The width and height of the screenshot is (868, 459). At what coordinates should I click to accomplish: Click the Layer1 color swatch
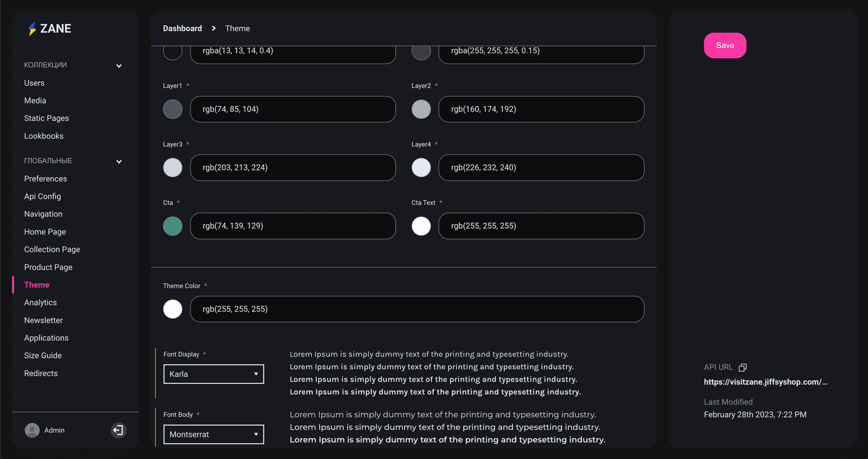173,109
